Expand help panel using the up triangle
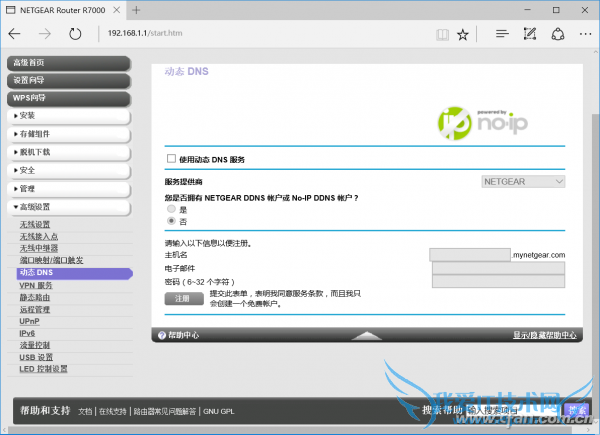This screenshot has height=435, width=600. [366, 336]
